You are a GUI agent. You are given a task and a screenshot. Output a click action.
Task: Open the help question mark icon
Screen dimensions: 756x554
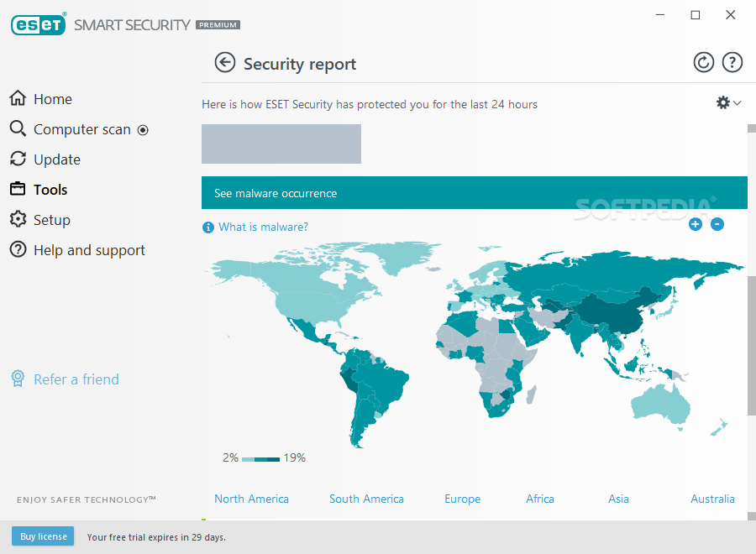732,63
